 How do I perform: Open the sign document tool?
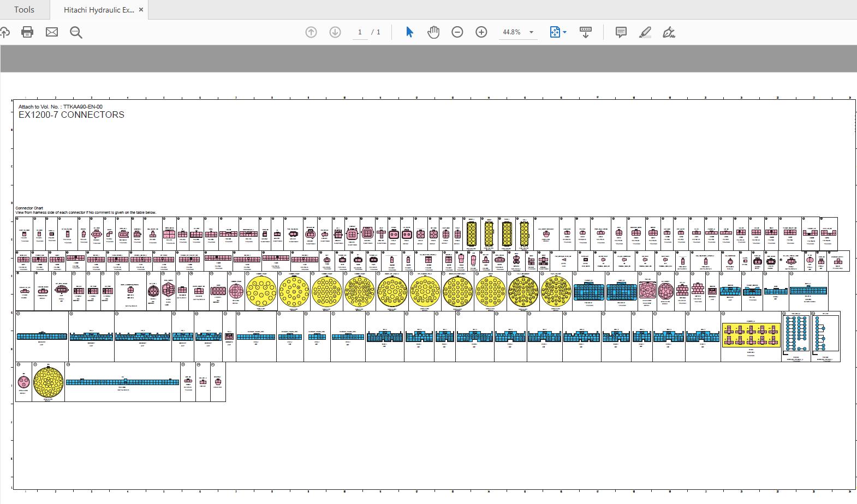pos(669,32)
